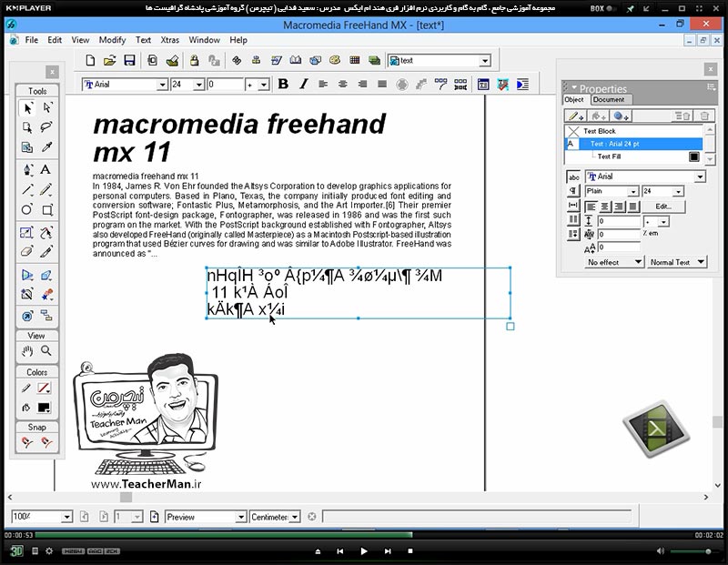Image resolution: width=728 pixels, height=565 pixels.
Task: Align text left in text toolbar
Action: (x=323, y=84)
